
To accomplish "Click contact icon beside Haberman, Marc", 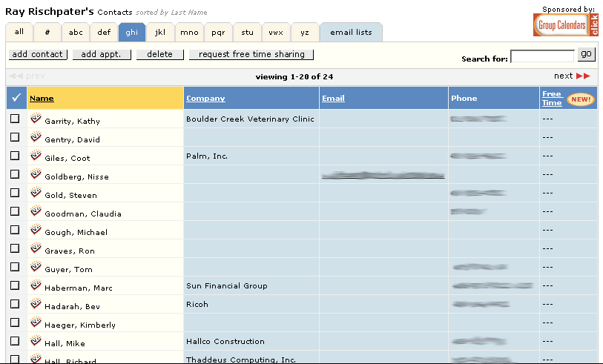I will coord(36,285).
